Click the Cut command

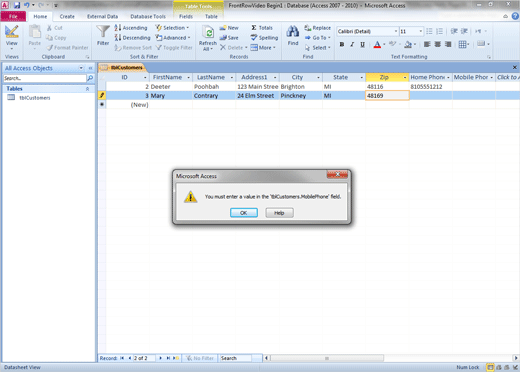pyautogui.click(x=55, y=28)
